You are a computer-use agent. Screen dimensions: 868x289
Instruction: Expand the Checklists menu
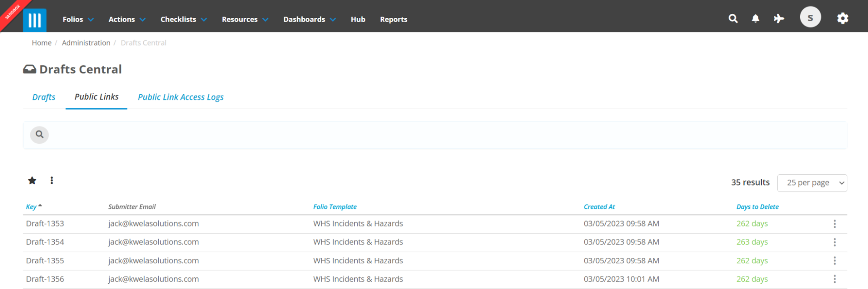click(184, 20)
